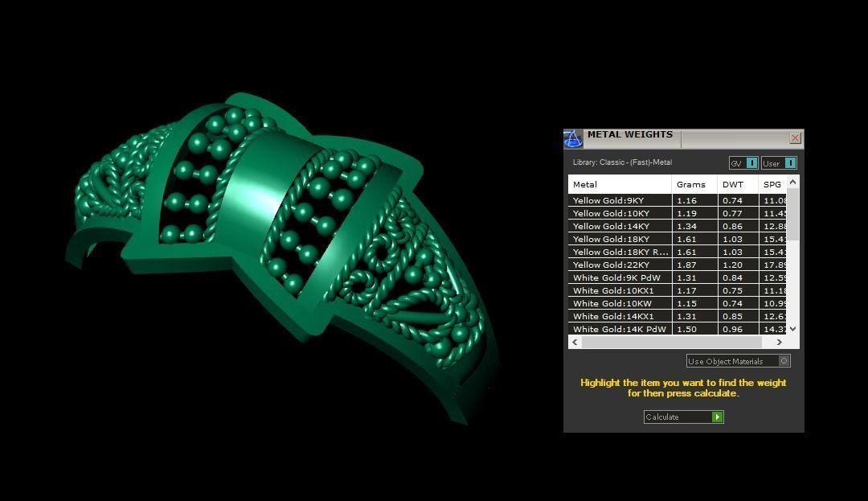This screenshot has width=868, height=501.
Task: Click DWT value 1.20 for 22KY
Action: tap(732, 265)
